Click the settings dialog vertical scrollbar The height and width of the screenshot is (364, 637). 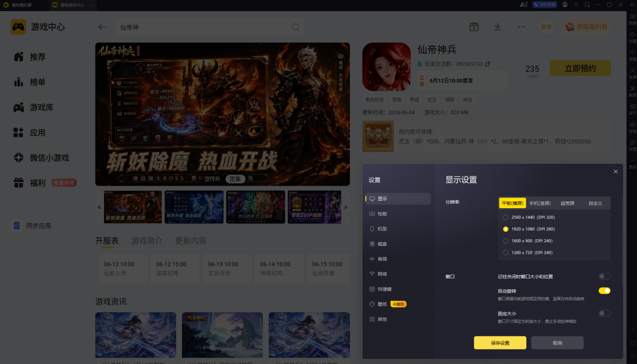tap(621, 240)
